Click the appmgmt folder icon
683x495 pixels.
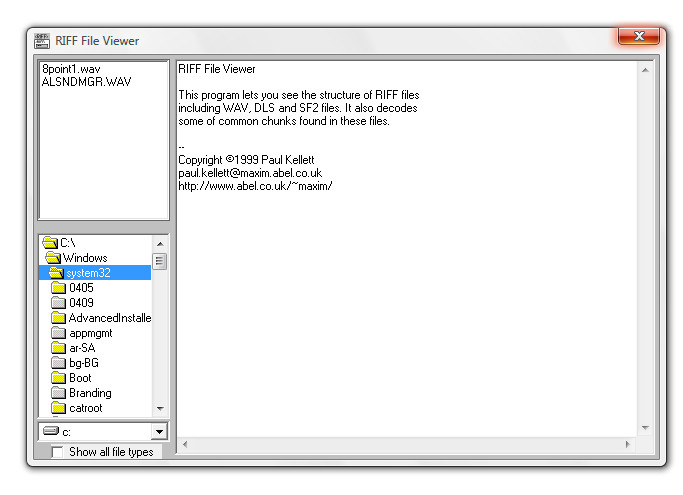click(x=58, y=333)
